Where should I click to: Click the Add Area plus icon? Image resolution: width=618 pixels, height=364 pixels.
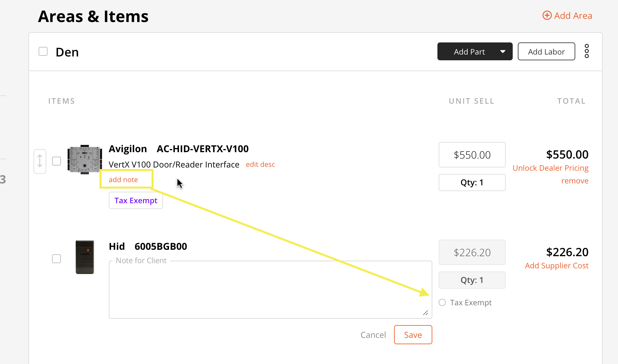coord(547,15)
